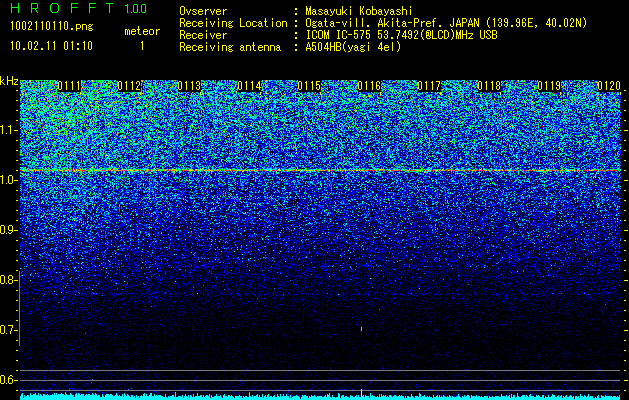
Task: Click the gray vertical range bar beside the frequency axis
Action: [19, 309]
